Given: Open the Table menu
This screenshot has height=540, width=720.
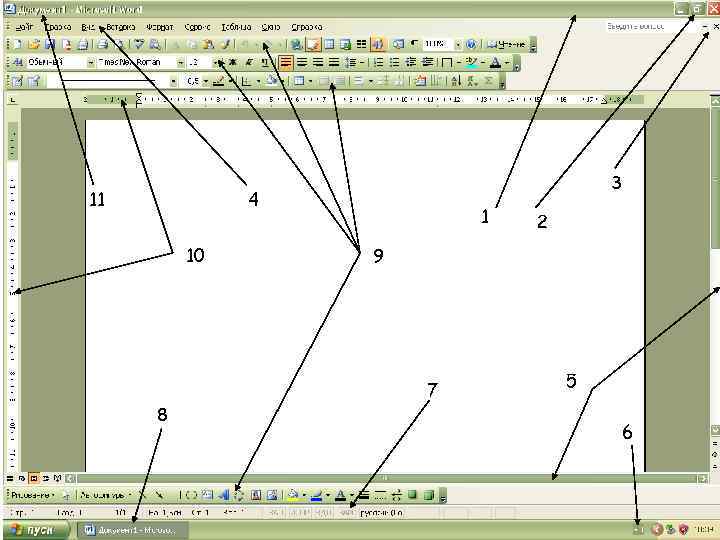Looking at the screenshot, I should (x=236, y=27).
